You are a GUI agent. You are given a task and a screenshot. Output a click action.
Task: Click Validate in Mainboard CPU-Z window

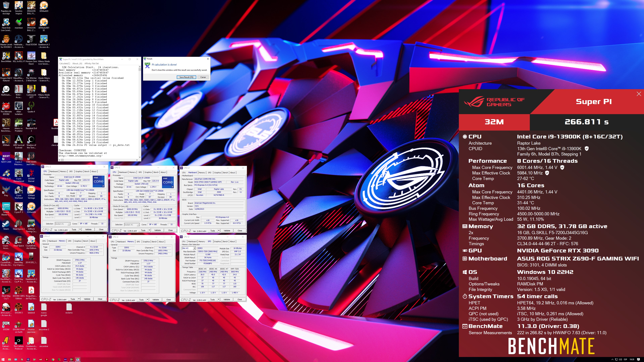[227, 231]
